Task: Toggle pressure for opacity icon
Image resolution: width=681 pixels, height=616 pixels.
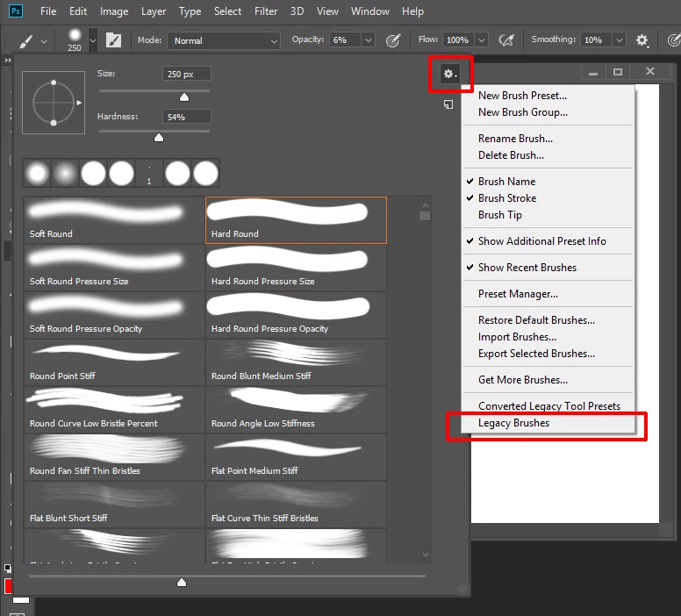Action: coord(393,40)
